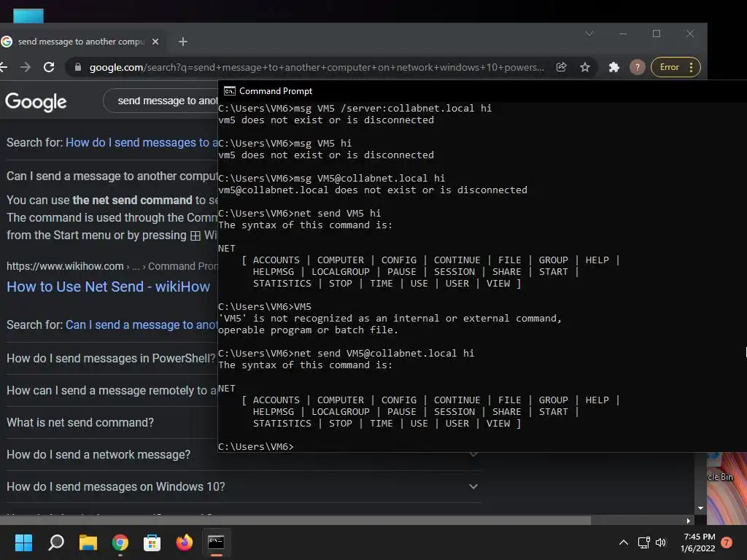
Task: Bookmark this page with the star icon
Action: [x=585, y=67]
